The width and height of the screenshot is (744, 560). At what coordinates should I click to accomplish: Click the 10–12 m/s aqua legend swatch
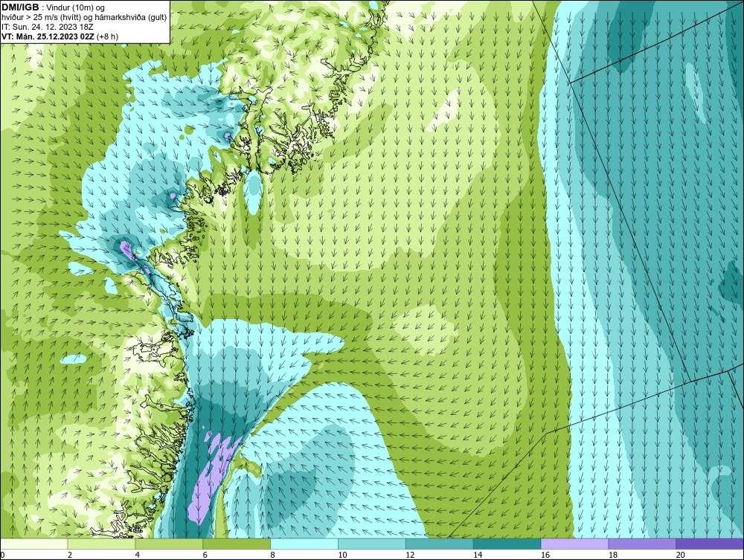[372, 544]
